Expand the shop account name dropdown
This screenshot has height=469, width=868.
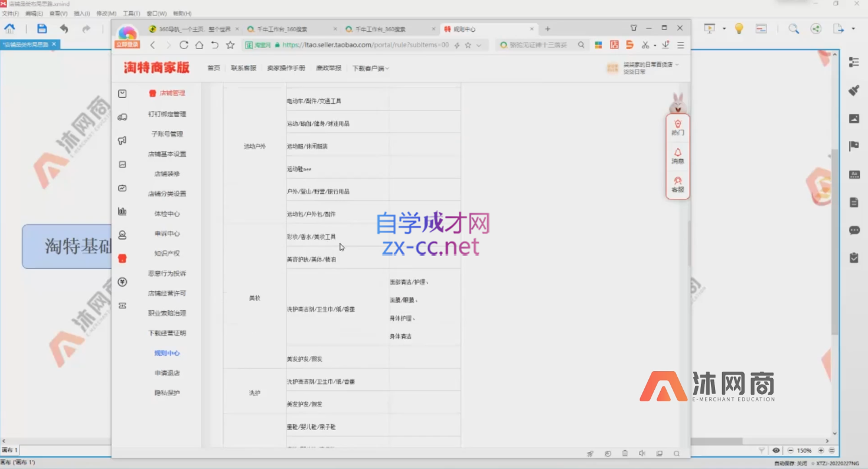[x=651, y=64]
